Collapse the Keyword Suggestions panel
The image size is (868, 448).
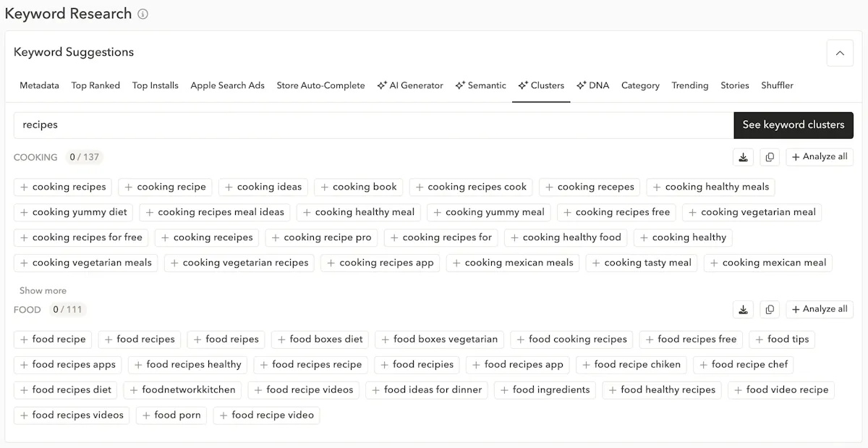pos(840,53)
